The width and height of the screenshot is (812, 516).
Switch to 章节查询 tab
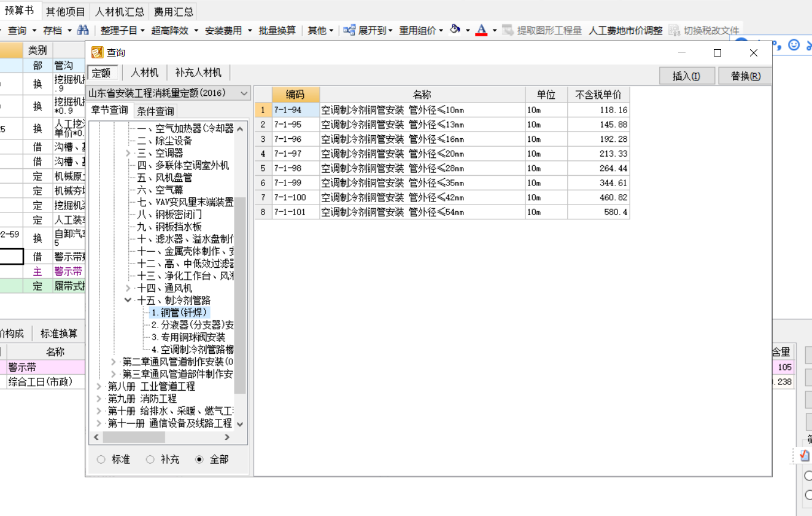[x=109, y=111]
